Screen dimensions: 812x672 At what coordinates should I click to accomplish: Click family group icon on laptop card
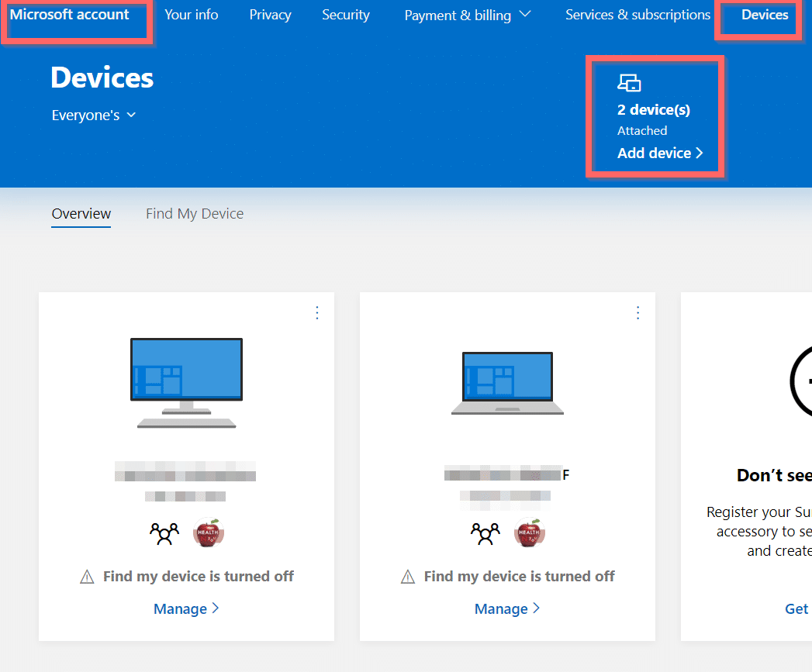coord(485,533)
